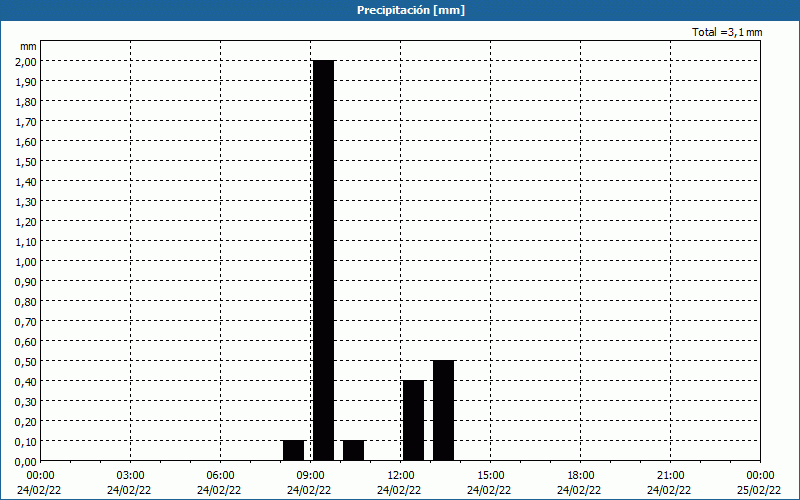Click the 0,10 y-axis label
800x500 pixels.
pos(26,441)
